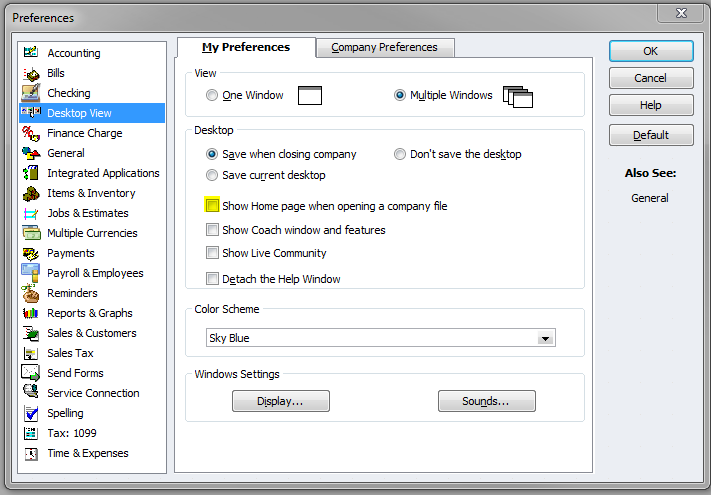Viewport: 711px width, 495px height.
Task: Select Integrated Applications in the list
Action: (x=92, y=173)
